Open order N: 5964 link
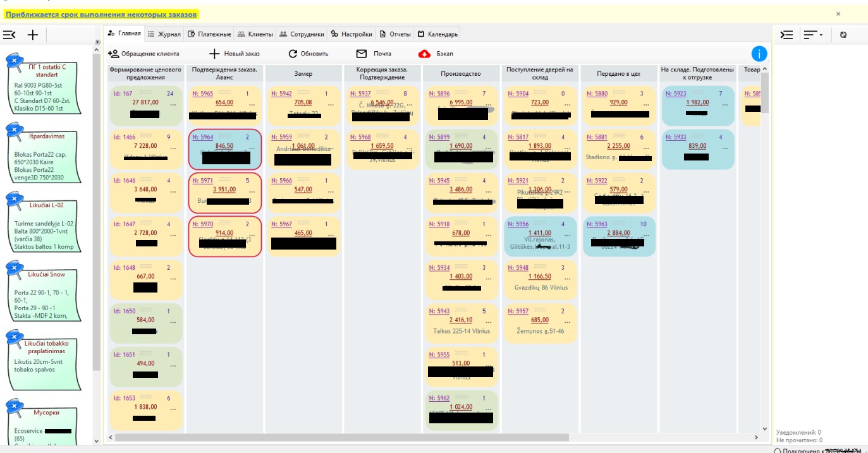 point(203,137)
